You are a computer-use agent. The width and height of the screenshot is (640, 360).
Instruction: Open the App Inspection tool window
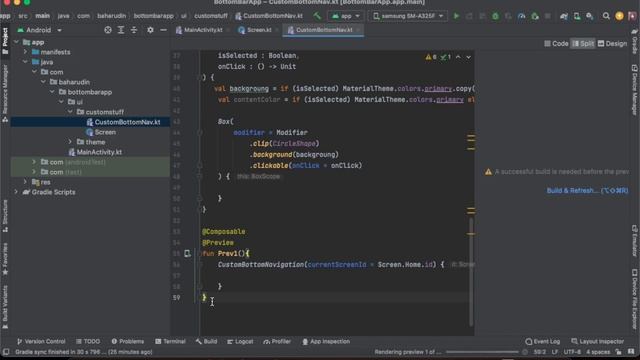[x=326, y=341]
